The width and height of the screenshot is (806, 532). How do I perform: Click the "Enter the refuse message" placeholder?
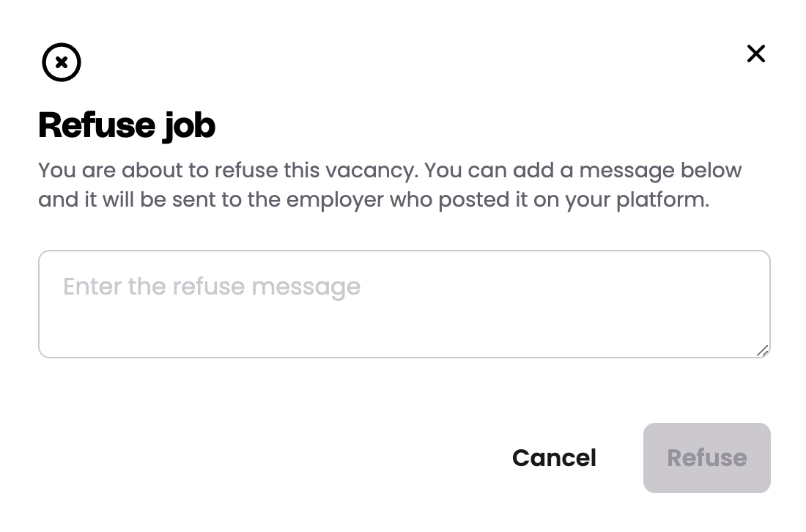(x=212, y=287)
